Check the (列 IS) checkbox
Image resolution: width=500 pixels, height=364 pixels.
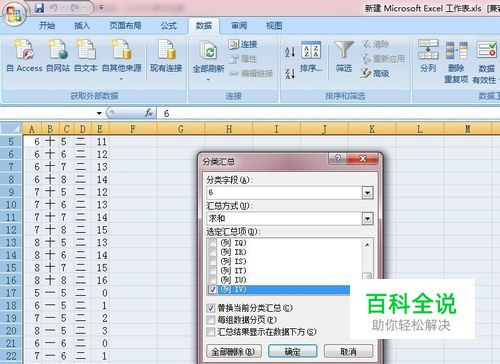tap(212, 261)
